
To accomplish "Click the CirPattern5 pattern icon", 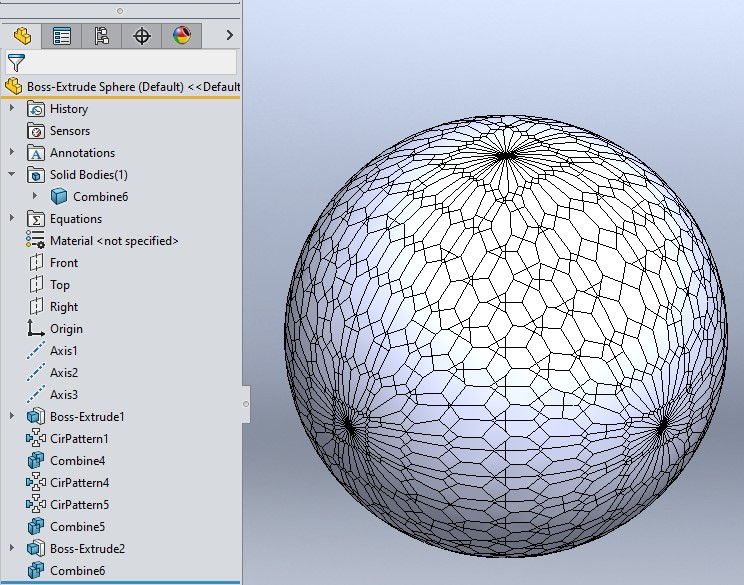I will point(36,504).
